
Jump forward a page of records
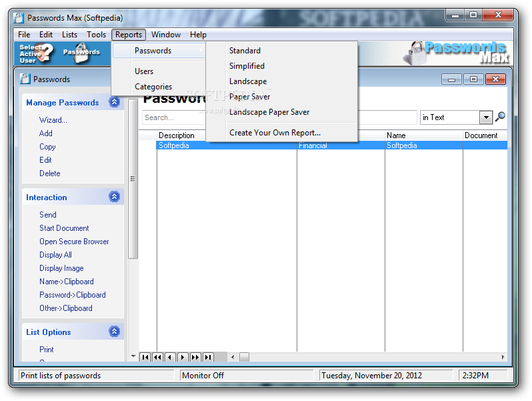coord(195,357)
